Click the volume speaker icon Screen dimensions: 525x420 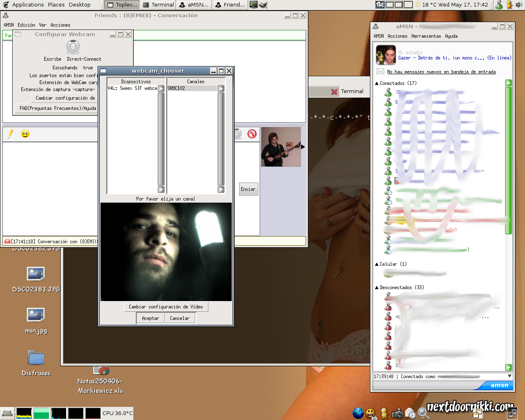point(519,5)
